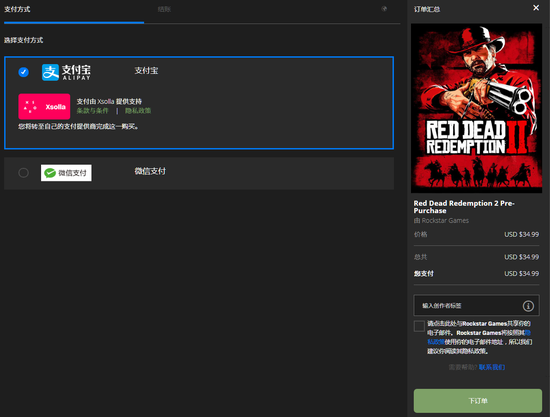The width and height of the screenshot is (550, 417).
Task: Click the 价格 USD $34.99 value
Action: [x=521, y=234]
